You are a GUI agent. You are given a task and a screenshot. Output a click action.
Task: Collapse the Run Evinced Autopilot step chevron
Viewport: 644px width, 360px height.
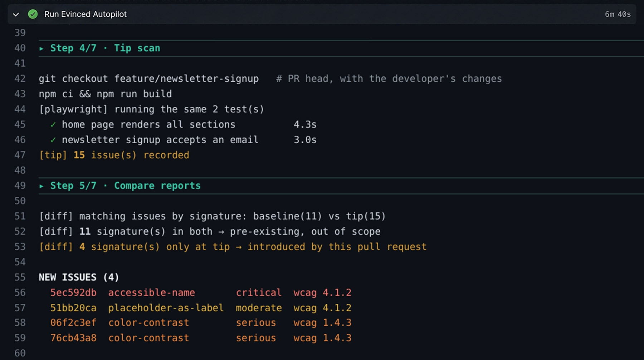pyautogui.click(x=16, y=15)
